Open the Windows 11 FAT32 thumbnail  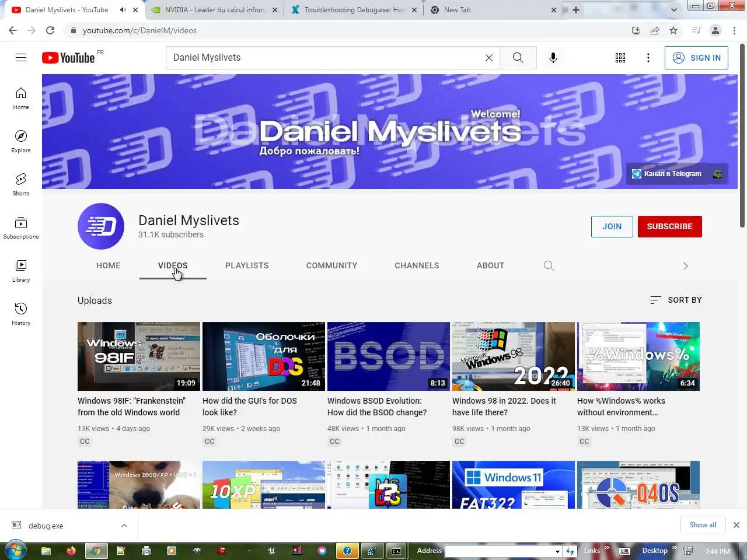tap(514, 485)
